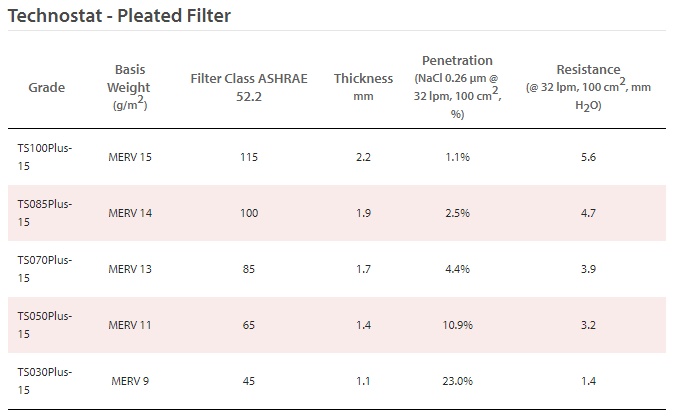Select the TS030Plus-15 grade cell
Image resolution: width=674 pixels, height=418 pixels.
pos(45,381)
